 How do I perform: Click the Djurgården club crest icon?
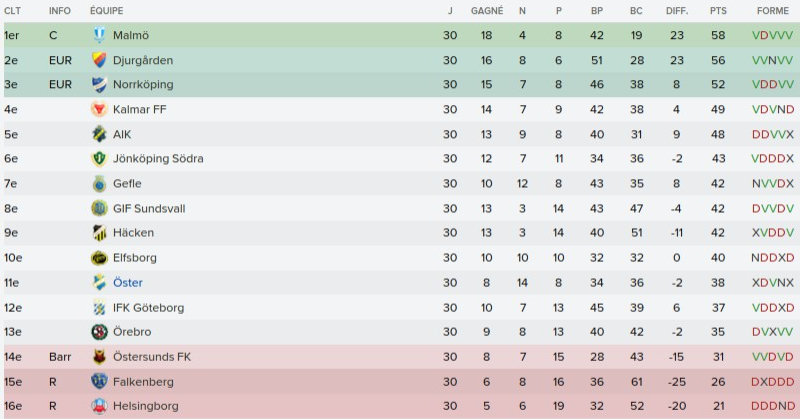click(x=99, y=60)
